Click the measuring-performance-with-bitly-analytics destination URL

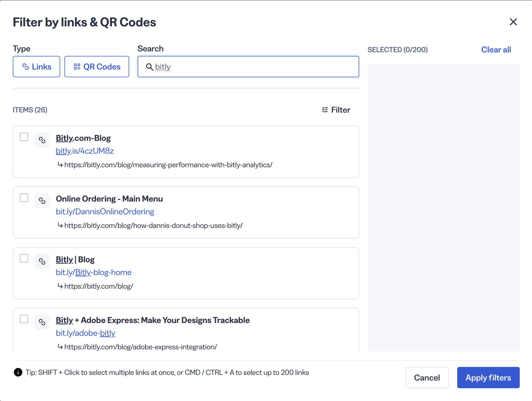coord(168,165)
